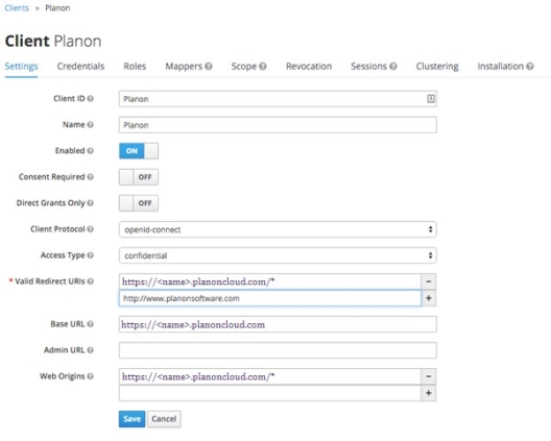The width and height of the screenshot is (551, 441).
Task: Enable the Direct Grants Only switch
Action: (139, 203)
